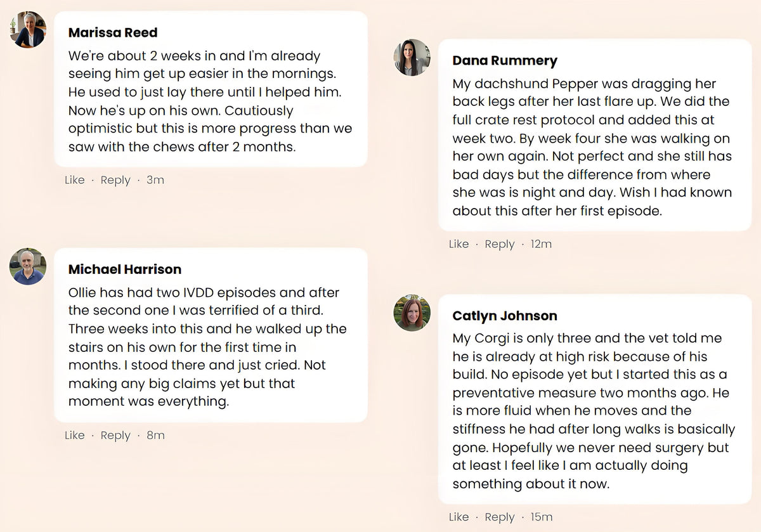
Task: Like Marissa Reed's comment
Action: [75, 180]
